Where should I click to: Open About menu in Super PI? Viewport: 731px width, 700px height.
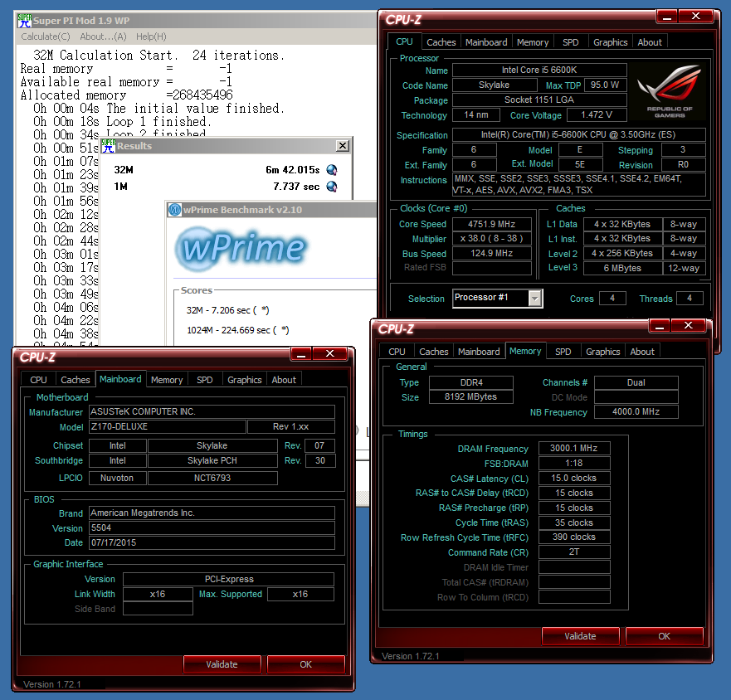[x=103, y=36]
